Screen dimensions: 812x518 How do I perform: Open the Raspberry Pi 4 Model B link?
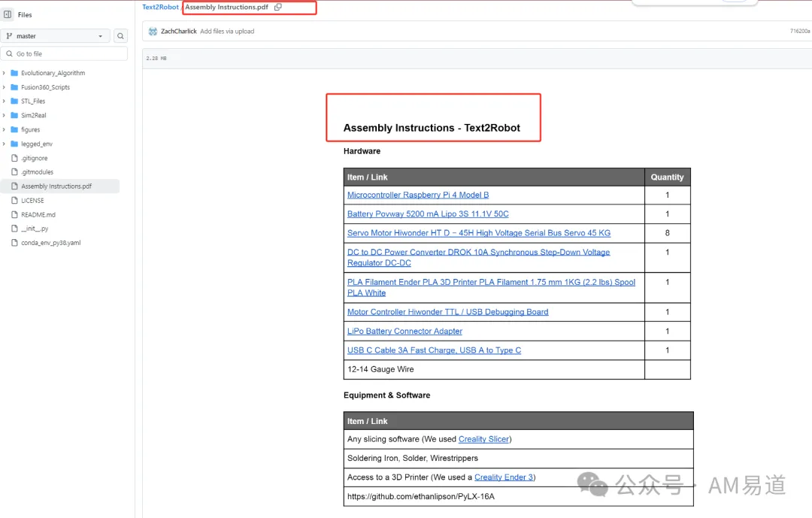[418, 195]
